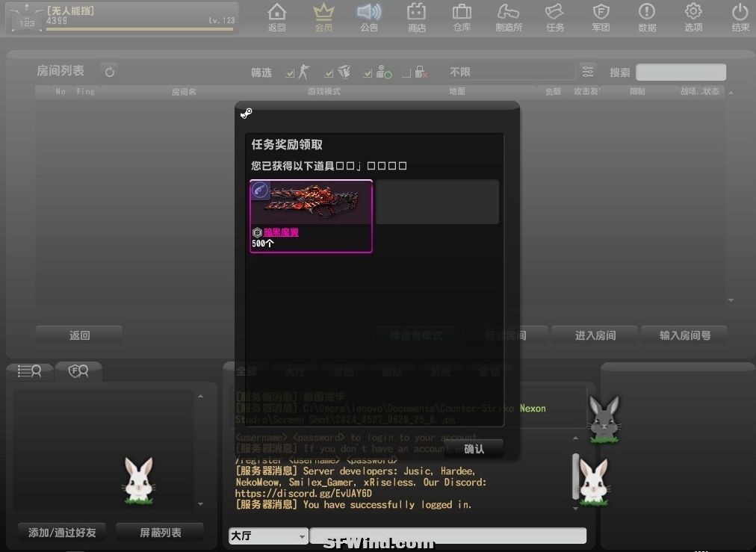Click the player avatar emblem at top left
Screen dimensions: 756x552
coord(26,19)
